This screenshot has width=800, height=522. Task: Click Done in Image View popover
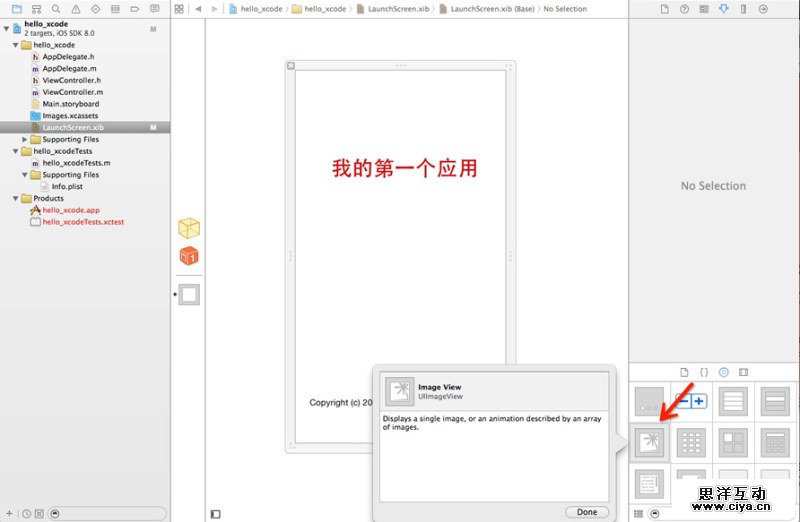coord(586,512)
